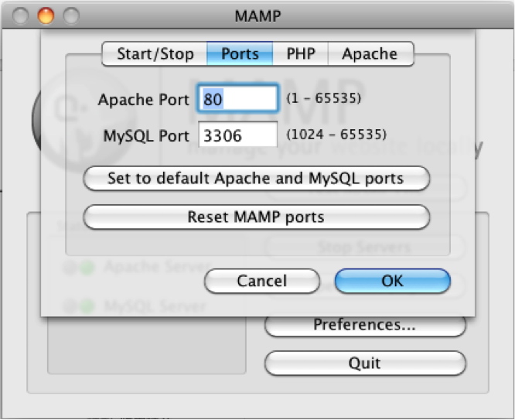This screenshot has height=420, width=515.
Task: Click the Apache Port label
Action: pos(144,100)
